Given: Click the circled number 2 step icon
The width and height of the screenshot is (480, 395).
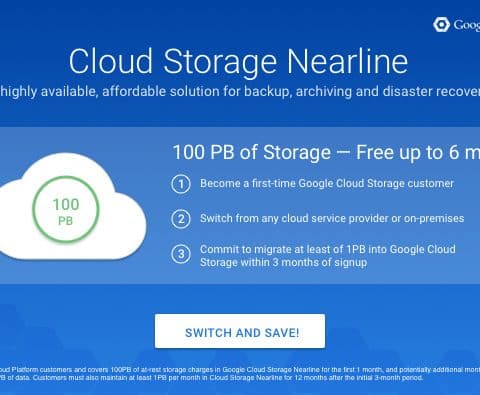Looking at the screenshot, I should coord(181,219).
